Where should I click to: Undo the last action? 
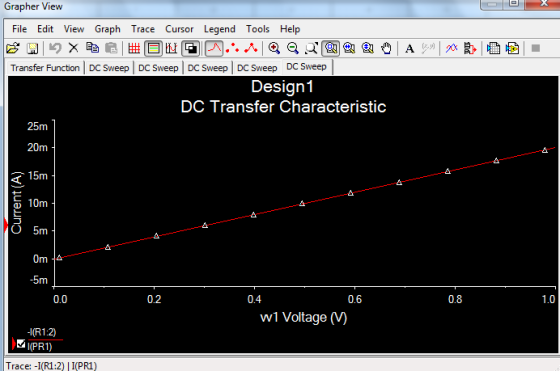[x=55, y=48]
